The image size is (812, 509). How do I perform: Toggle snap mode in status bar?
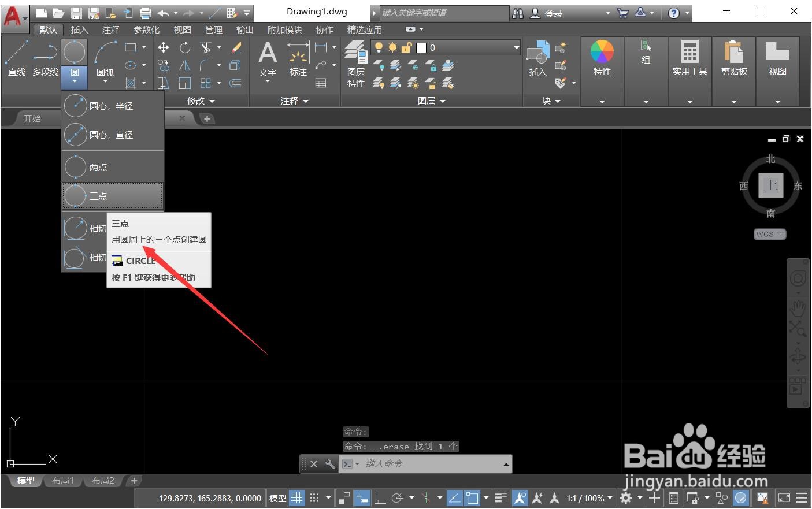[x=314, y=497]
